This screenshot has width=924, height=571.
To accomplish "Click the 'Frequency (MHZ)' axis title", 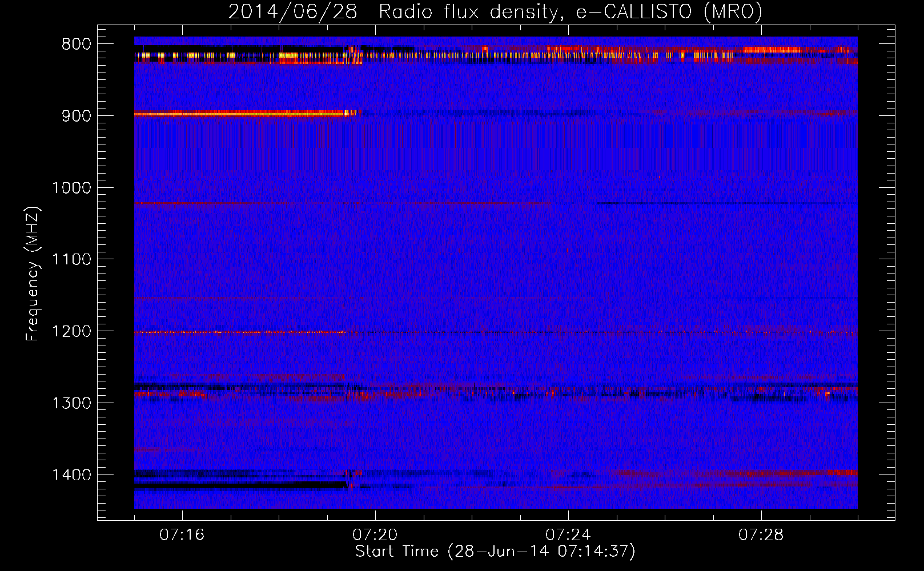I will point(33,274).
